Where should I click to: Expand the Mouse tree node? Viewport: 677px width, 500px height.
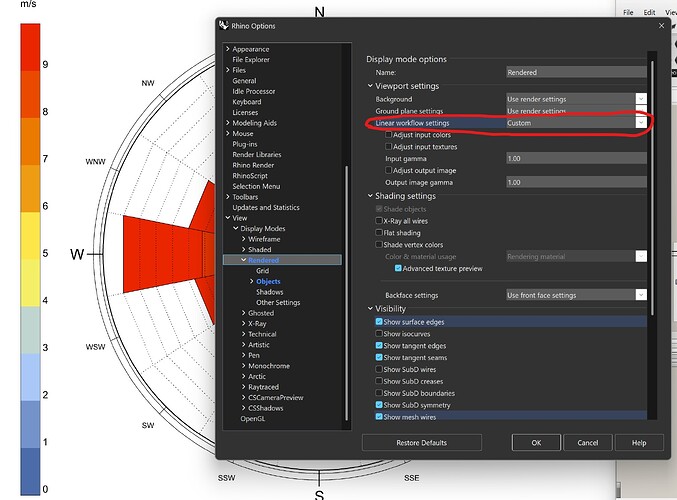[x=228, y=133]
